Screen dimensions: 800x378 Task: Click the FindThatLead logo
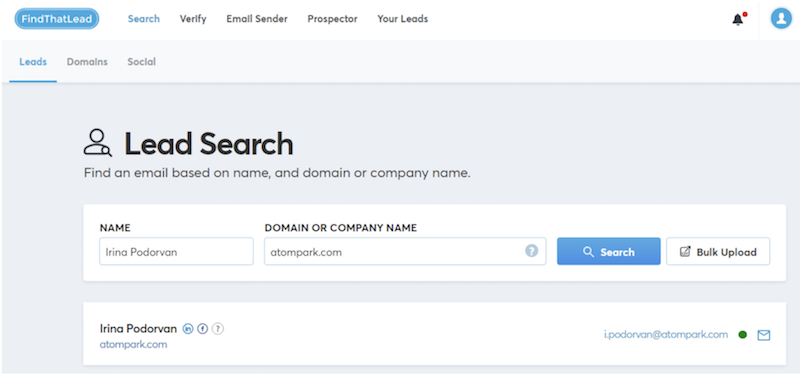(x=57, y=19)
